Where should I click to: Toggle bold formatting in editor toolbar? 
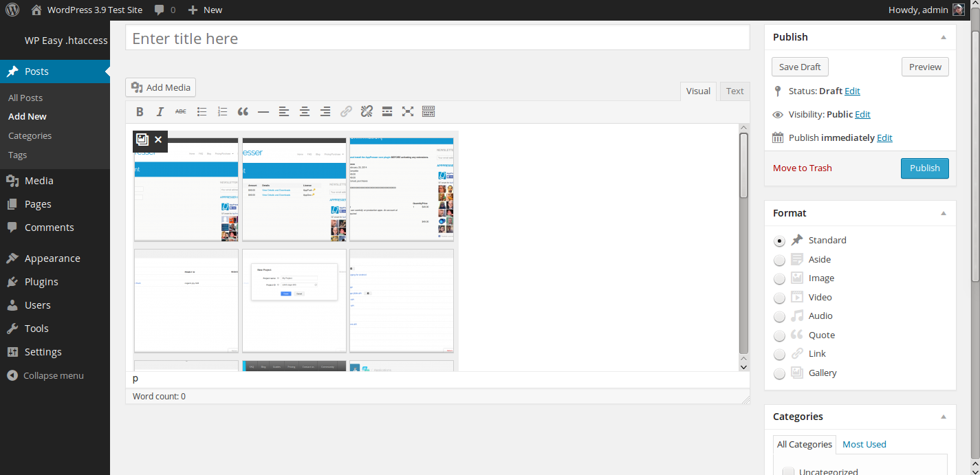pos(140,111)
